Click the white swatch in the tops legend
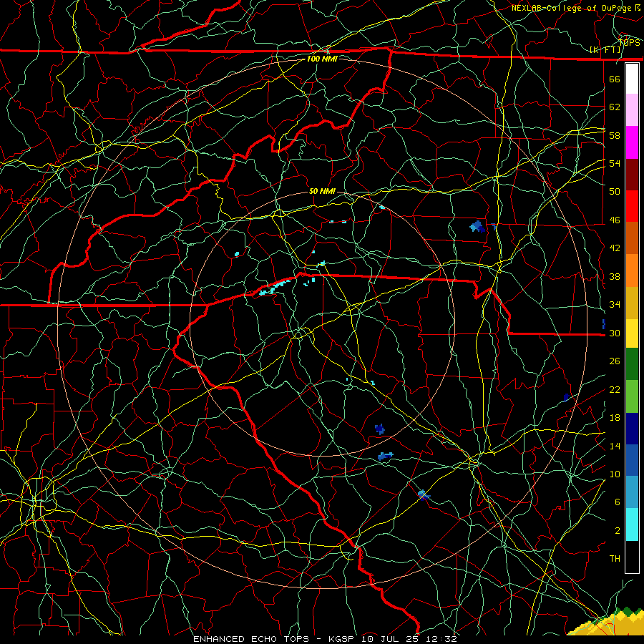This screenshot has width=644, height=644. (632, 79)
